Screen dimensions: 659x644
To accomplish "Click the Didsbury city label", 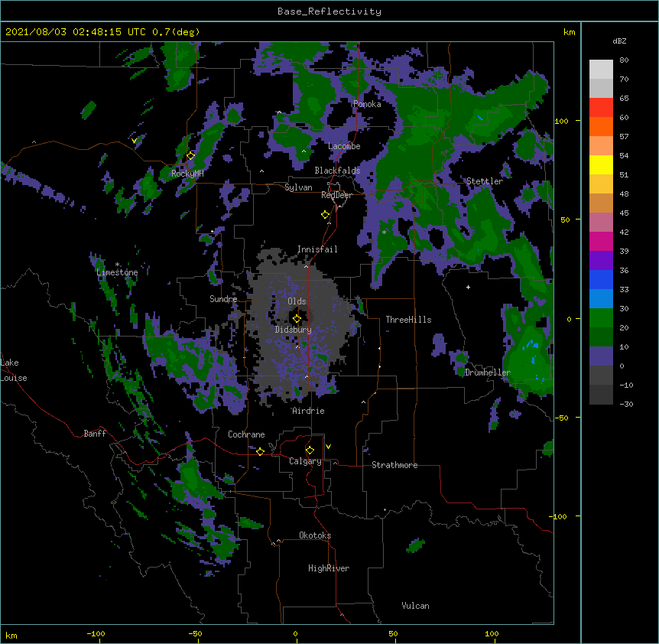I will coord(294,330).
